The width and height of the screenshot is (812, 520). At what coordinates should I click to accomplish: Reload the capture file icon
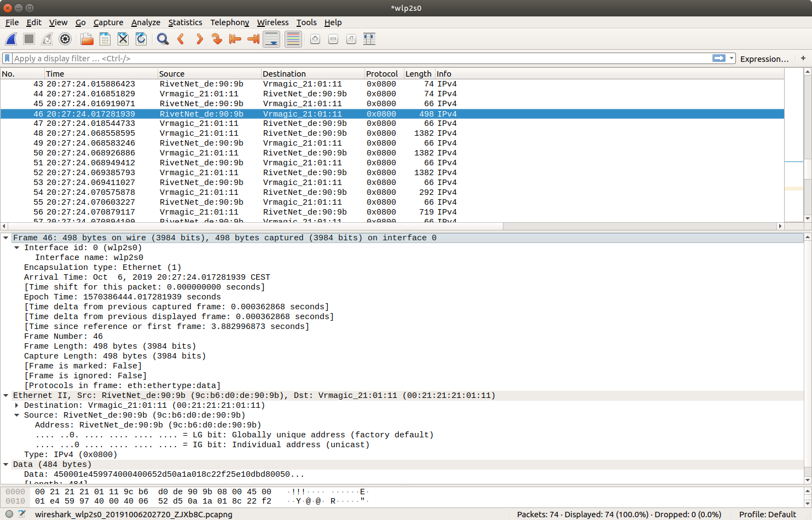click(x=141, y=39)
